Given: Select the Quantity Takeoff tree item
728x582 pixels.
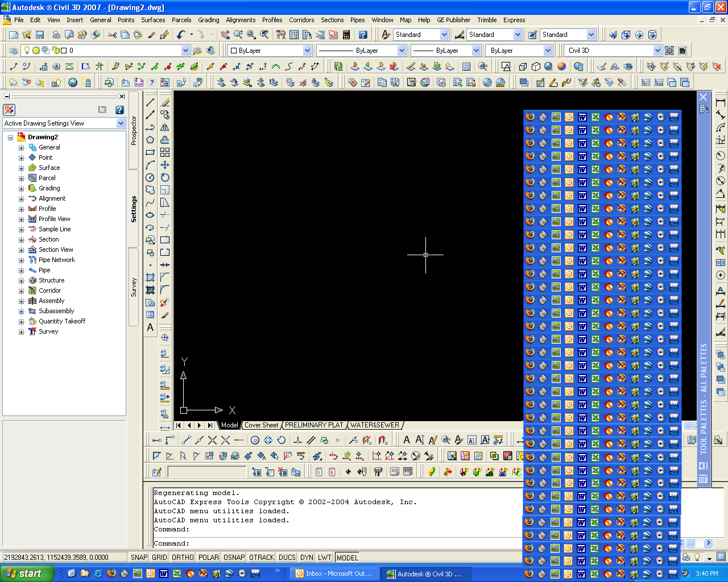Looking at the screenshot, I should 62,321.
